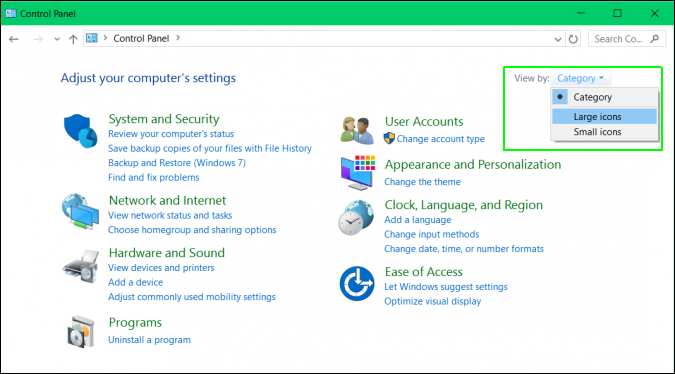Open Change date, time, or number formats
The width and height of the screenshot is (675, 374).
pyautogui.click(x=464, y=249)
